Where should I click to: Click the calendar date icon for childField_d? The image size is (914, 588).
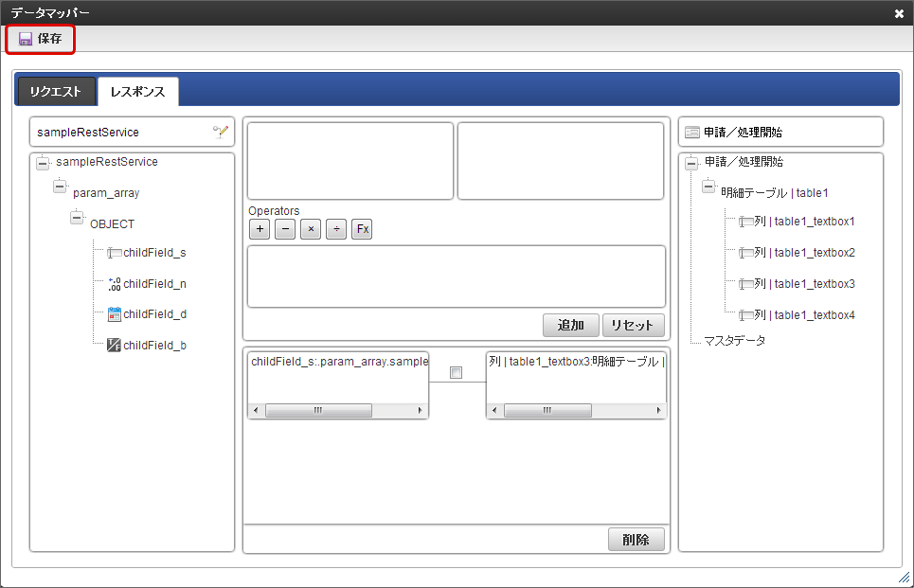(x=115, y=314)
